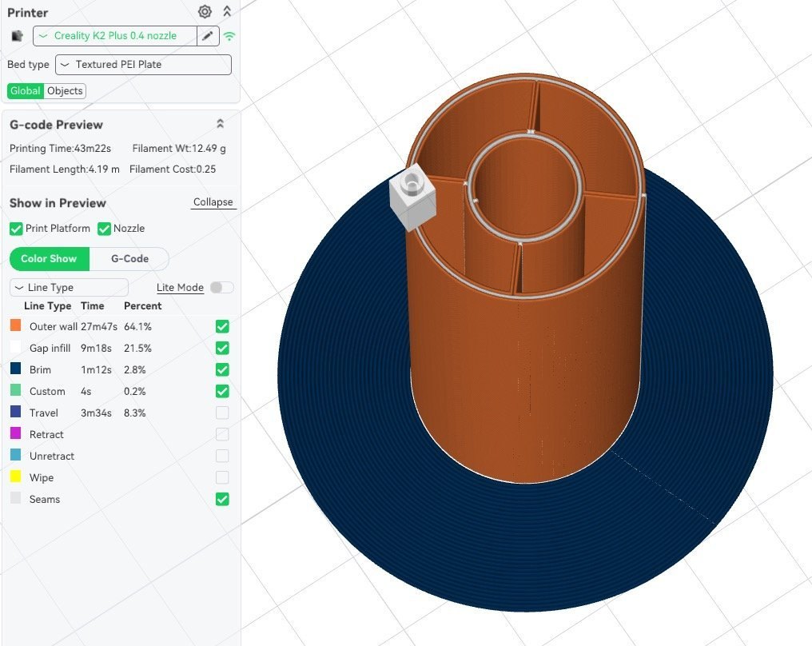
Task: Switch to the Objects tab
Action: coord(65,91)
